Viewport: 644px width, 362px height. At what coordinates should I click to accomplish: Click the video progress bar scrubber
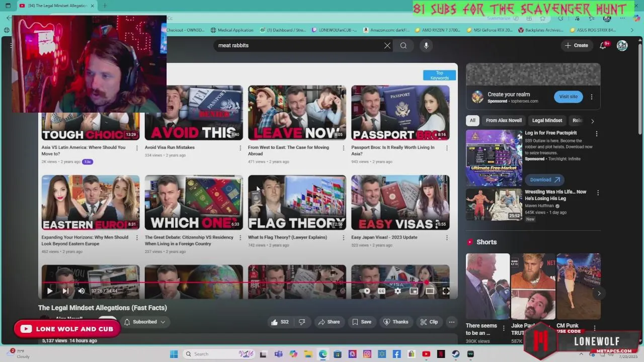click(427, 283)
